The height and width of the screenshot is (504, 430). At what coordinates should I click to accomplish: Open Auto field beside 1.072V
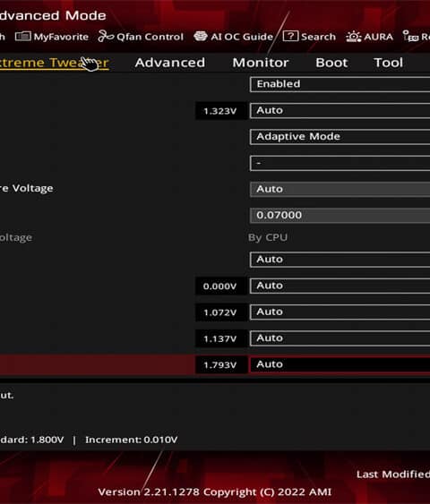[x=340, y=312]
